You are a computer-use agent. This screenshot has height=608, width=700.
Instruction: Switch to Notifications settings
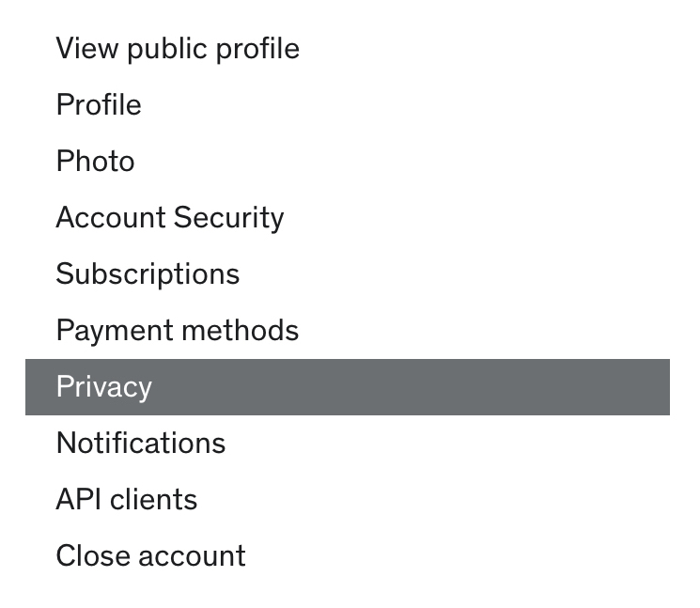[141, 444]
